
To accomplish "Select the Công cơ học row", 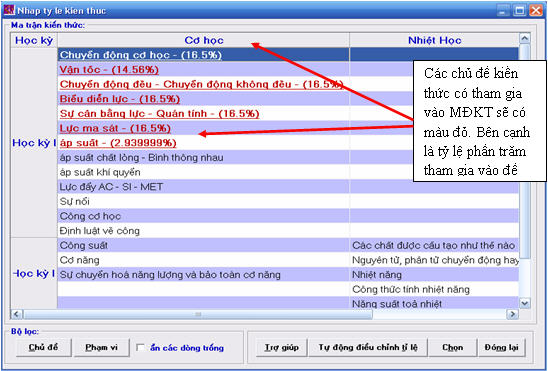I will 203,216.
